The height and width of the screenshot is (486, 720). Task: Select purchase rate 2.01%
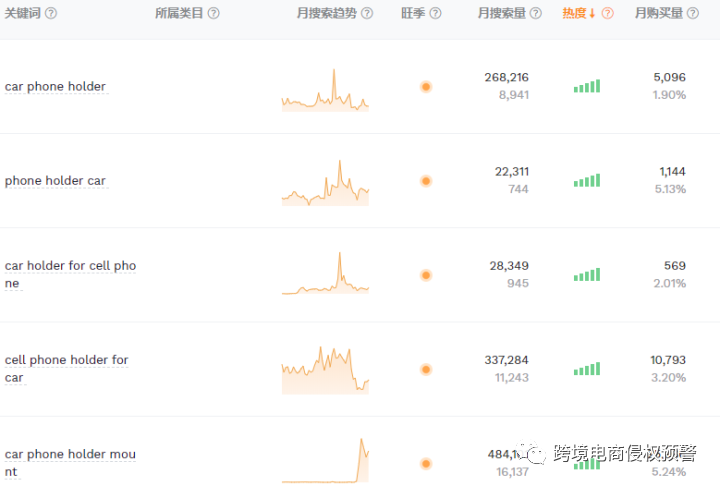coord(670,283)
